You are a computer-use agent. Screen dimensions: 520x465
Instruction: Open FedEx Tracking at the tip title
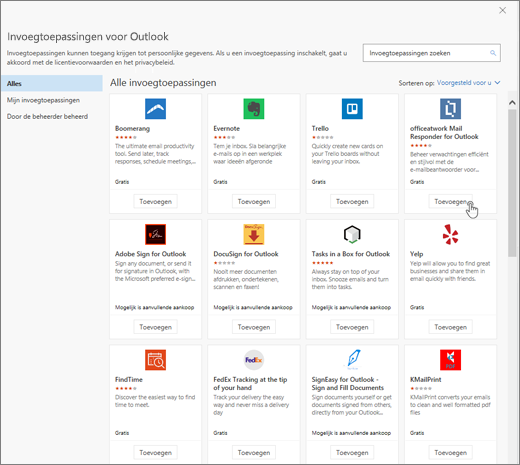pyautogui.click(x=250, y=384)
